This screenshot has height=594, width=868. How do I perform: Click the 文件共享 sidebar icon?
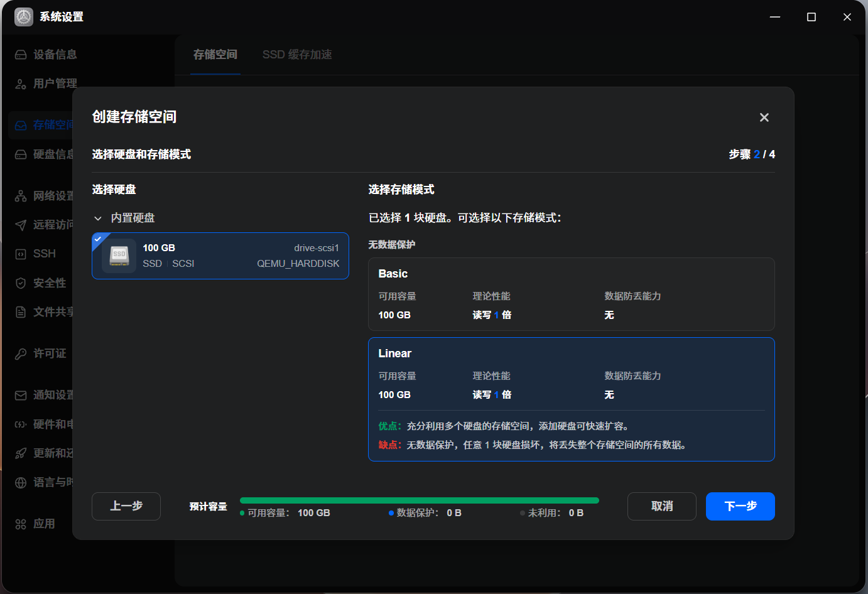coord(21,312)
